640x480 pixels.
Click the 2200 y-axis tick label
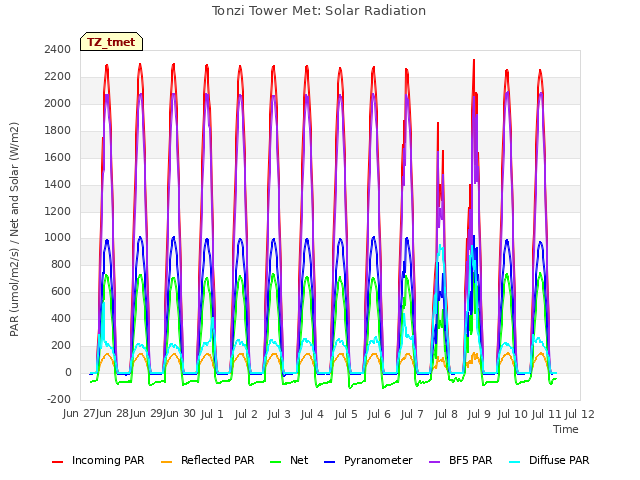[58, 76]
